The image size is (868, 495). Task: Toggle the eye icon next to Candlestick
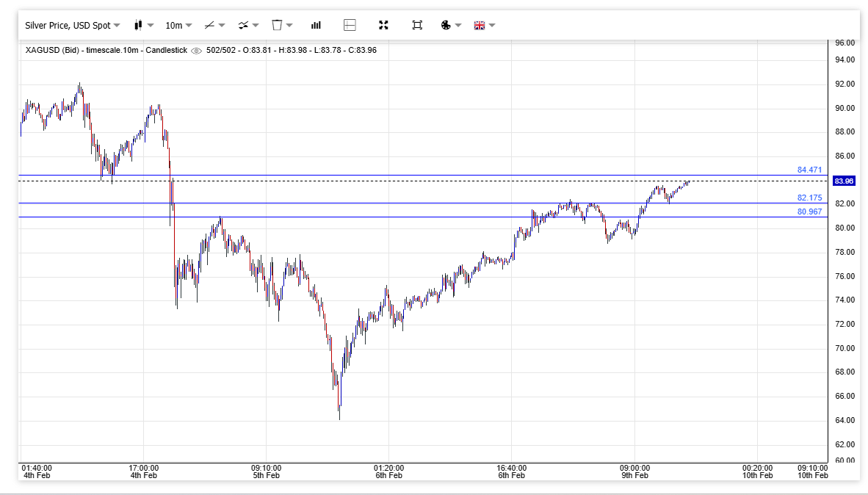point(196,51)
